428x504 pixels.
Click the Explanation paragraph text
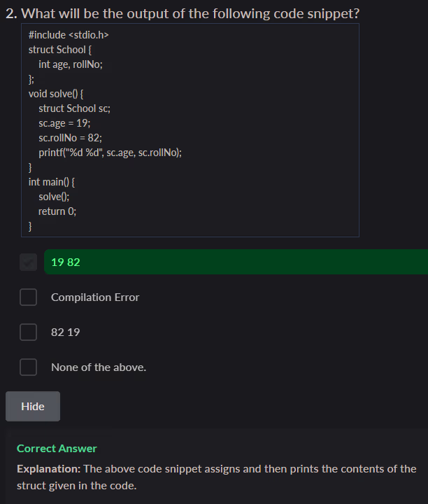pos(216,477)
